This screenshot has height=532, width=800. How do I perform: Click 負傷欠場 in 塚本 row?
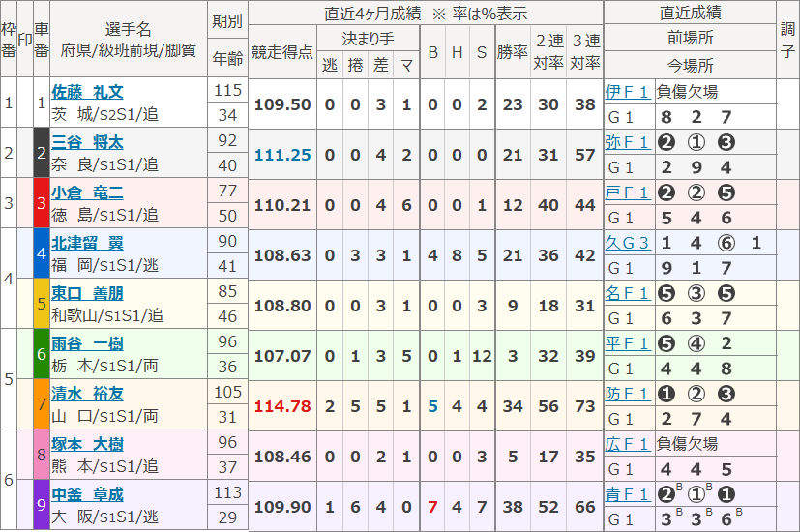687,444
